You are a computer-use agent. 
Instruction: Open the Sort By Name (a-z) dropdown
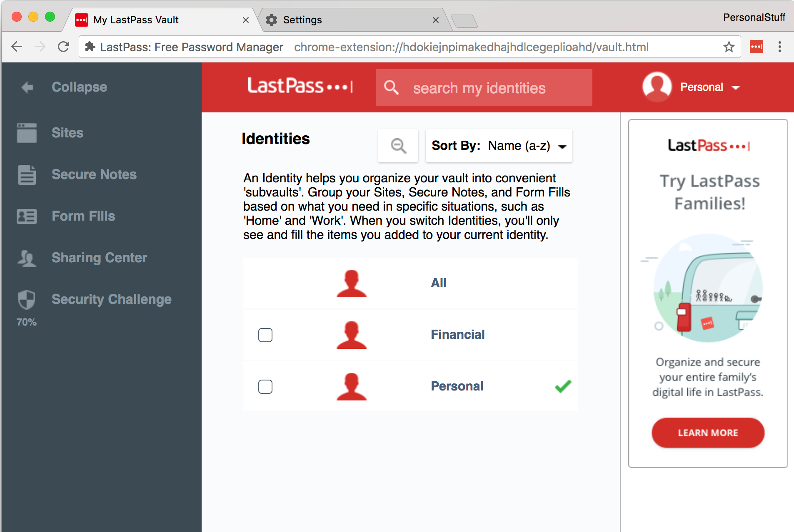[499, 146]
